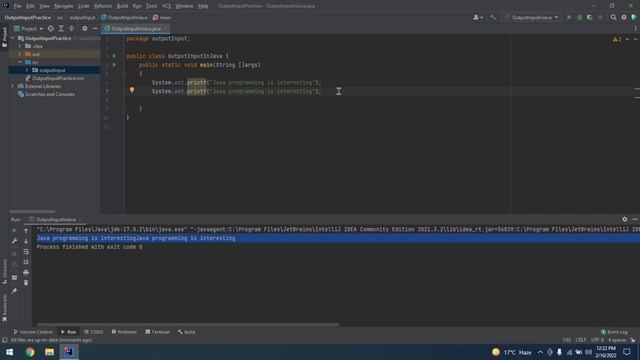This screenshot has width=640, height=360.
Task: Open the wrench run-configuration icon in the Run panel
Action: tap(14, 241)
